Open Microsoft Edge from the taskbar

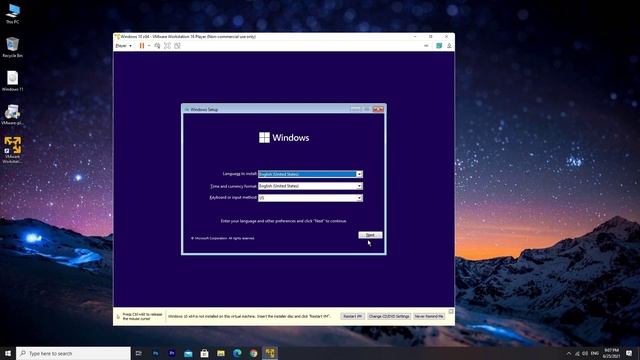tap(237, 353)
